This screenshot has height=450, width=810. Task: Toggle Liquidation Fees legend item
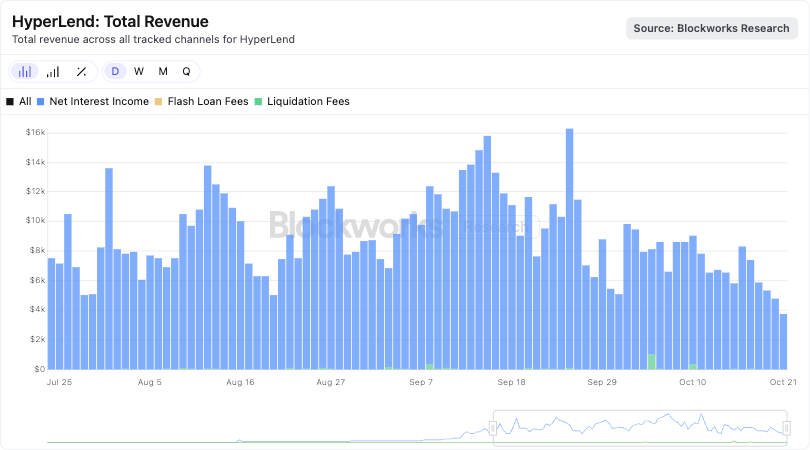[x=302, y=101]
